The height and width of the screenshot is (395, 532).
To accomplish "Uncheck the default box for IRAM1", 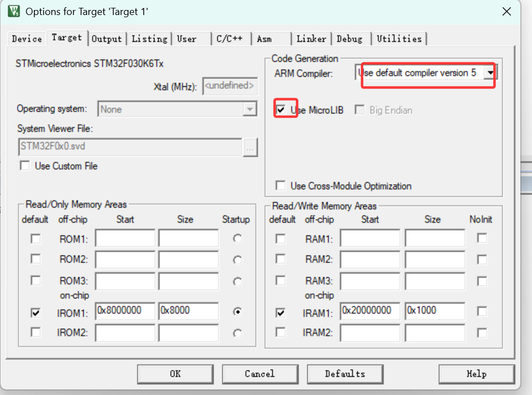I will click(x=280, y=313).
